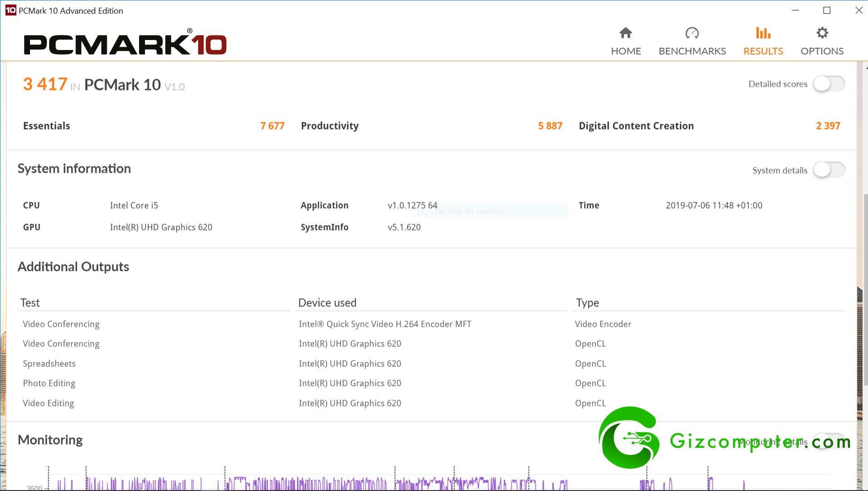Open Options gear icon
The image size is (868, 491).
click(x=822, y=33)
